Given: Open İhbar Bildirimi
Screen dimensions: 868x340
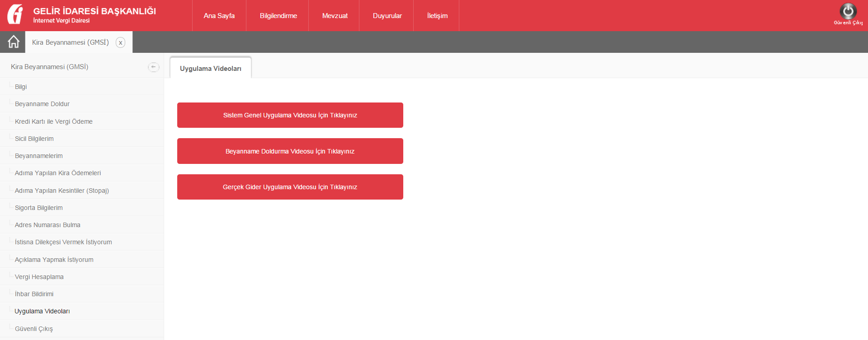Looking at the screenshot, I should point(82,294).
